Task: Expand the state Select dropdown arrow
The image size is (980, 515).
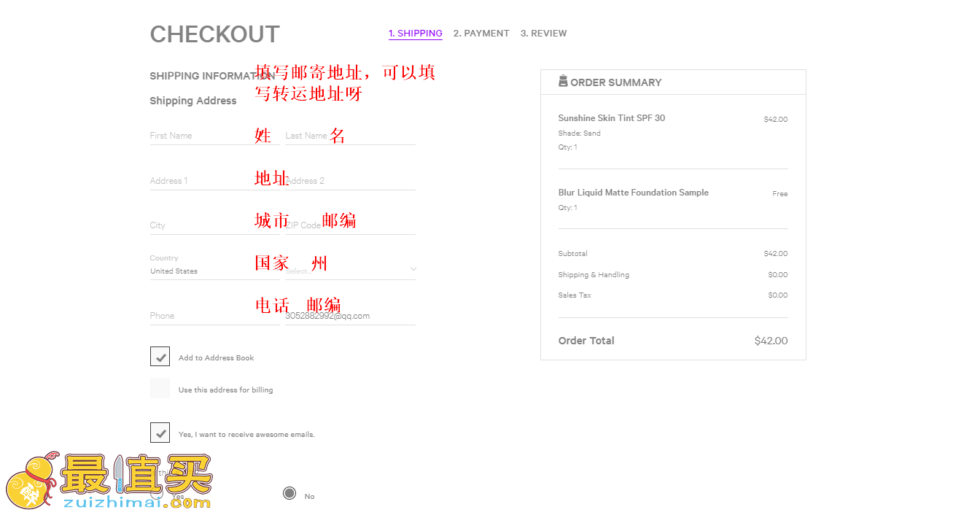Action: click(413, 270)
